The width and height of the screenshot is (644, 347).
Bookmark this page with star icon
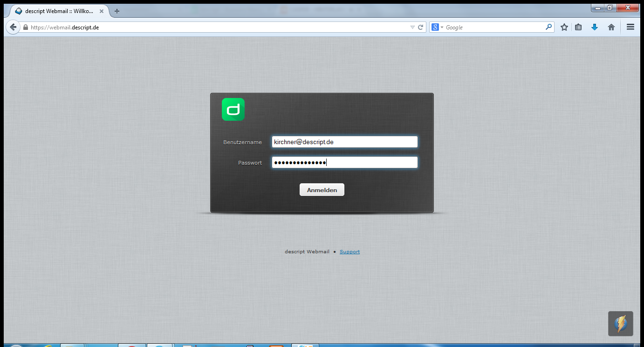pyautogui.click(x=564, y=28)
